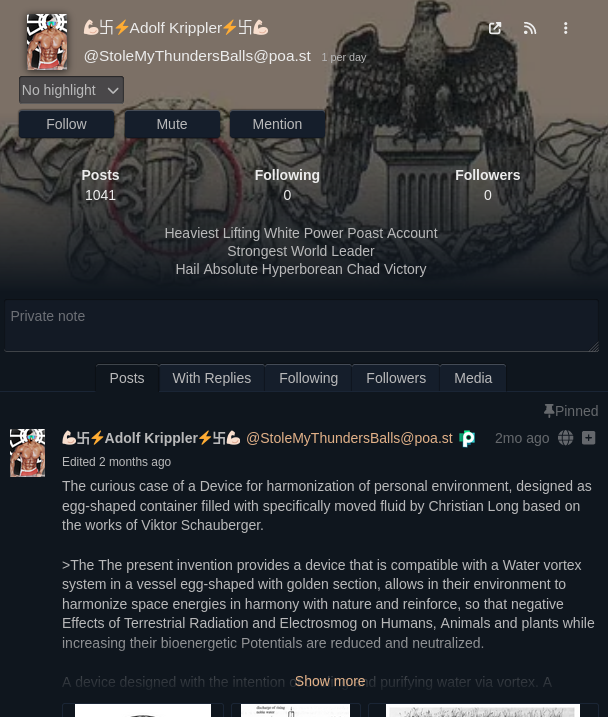Click the highlight dropdown chevron arrow

[113, 91]
